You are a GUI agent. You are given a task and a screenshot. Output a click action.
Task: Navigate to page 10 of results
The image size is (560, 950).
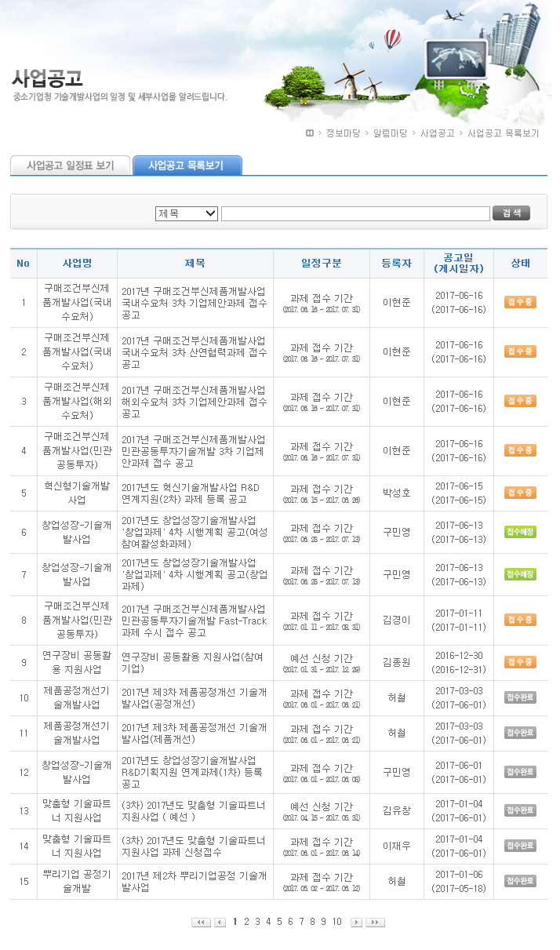pyautogui.click(x=336, y=922)
